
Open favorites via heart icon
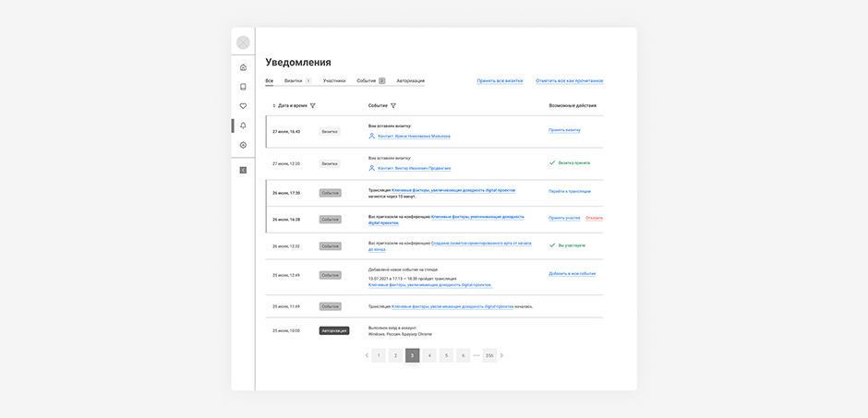[243, 106]
